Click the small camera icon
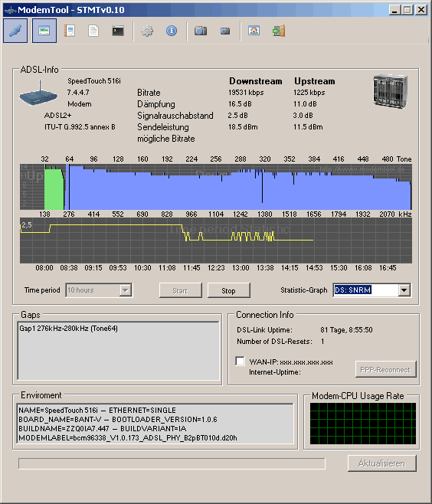The height and width of the screenshot is (504, 432). tap(225, 31)
